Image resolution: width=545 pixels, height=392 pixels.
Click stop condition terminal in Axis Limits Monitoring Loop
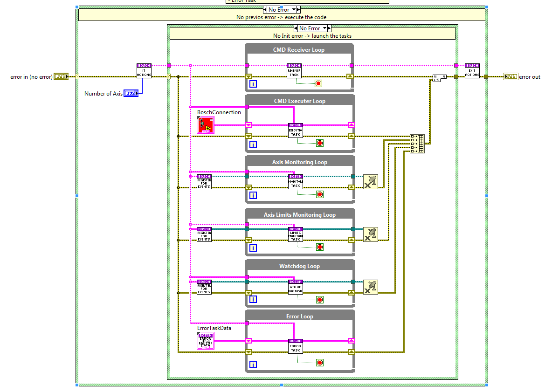320,247
